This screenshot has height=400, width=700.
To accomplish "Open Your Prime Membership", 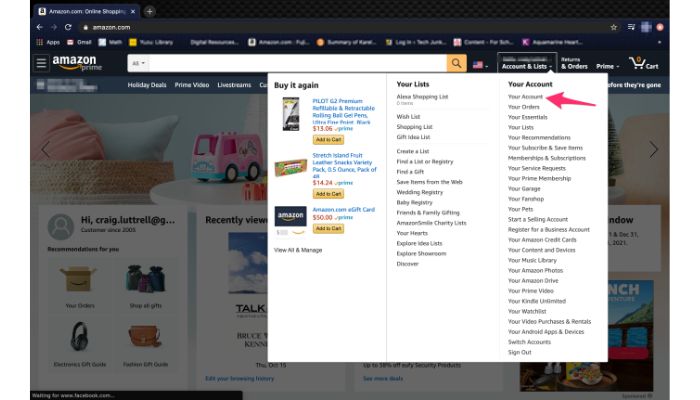I will pyautogui.click(x=539, y=178).
